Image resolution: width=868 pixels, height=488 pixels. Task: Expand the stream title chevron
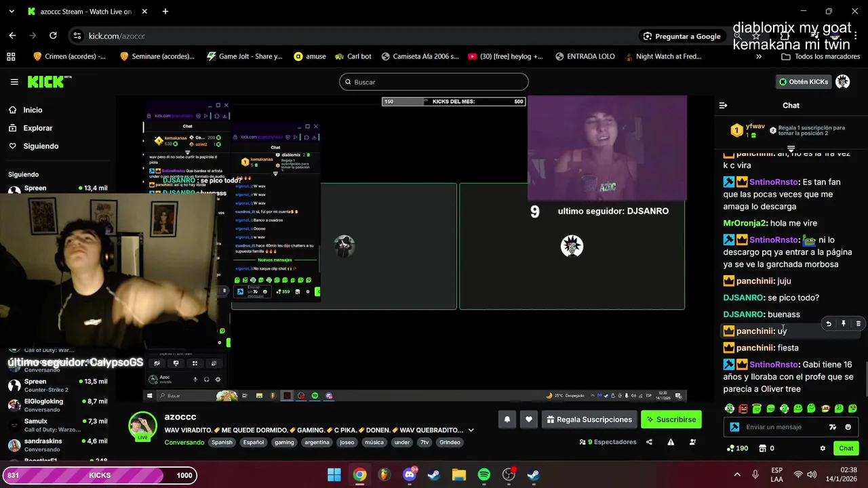click(x=471, y=430)
